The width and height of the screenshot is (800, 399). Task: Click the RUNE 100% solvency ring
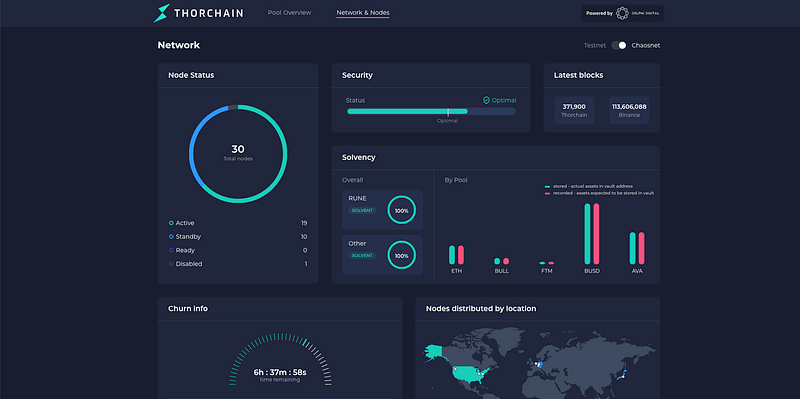tap(402, 210)
